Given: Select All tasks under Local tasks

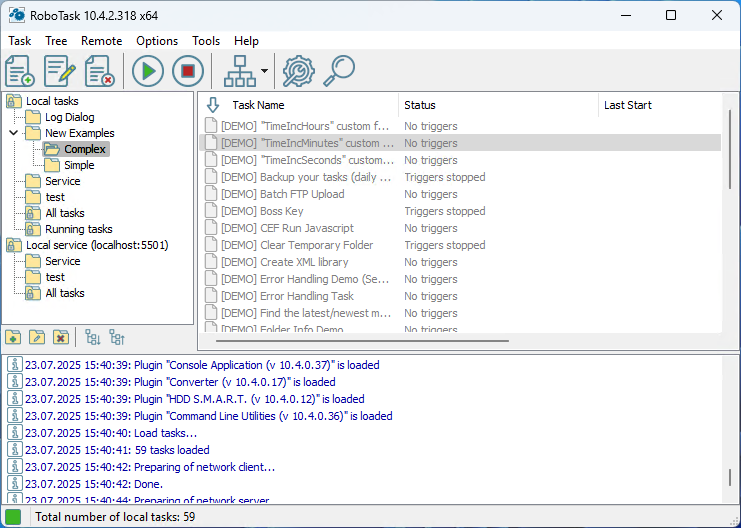Looking at the screenshot, I should (x=65, y=213).
